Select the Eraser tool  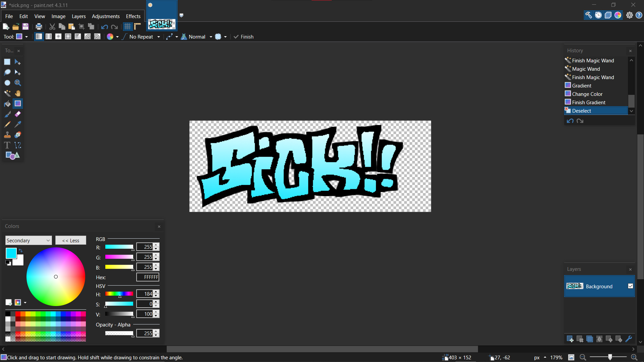pos(17,114)
